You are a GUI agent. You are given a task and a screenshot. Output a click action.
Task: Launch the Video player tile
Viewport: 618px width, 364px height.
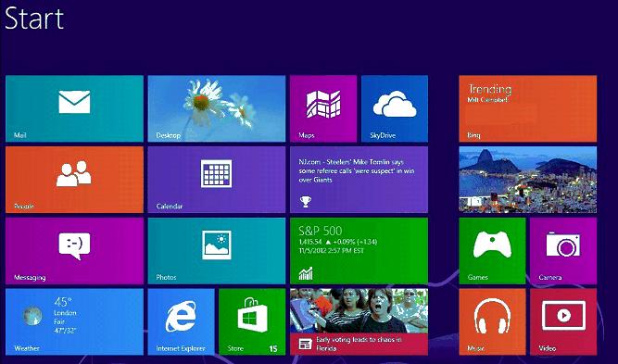coord(563,321)
